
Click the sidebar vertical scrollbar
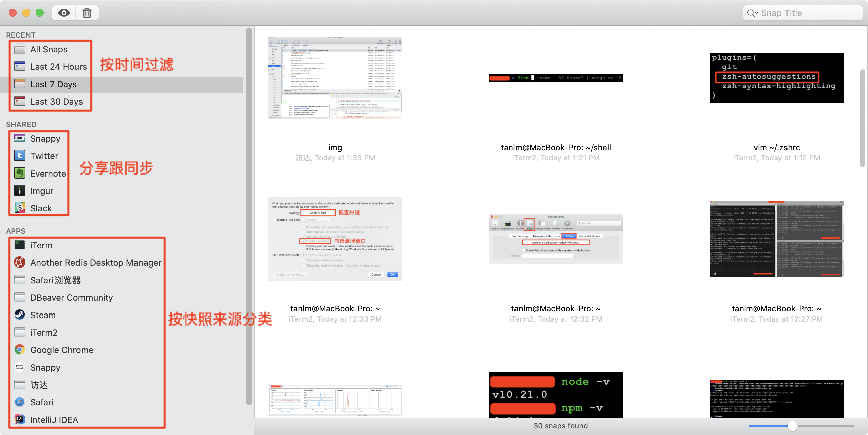249,216
